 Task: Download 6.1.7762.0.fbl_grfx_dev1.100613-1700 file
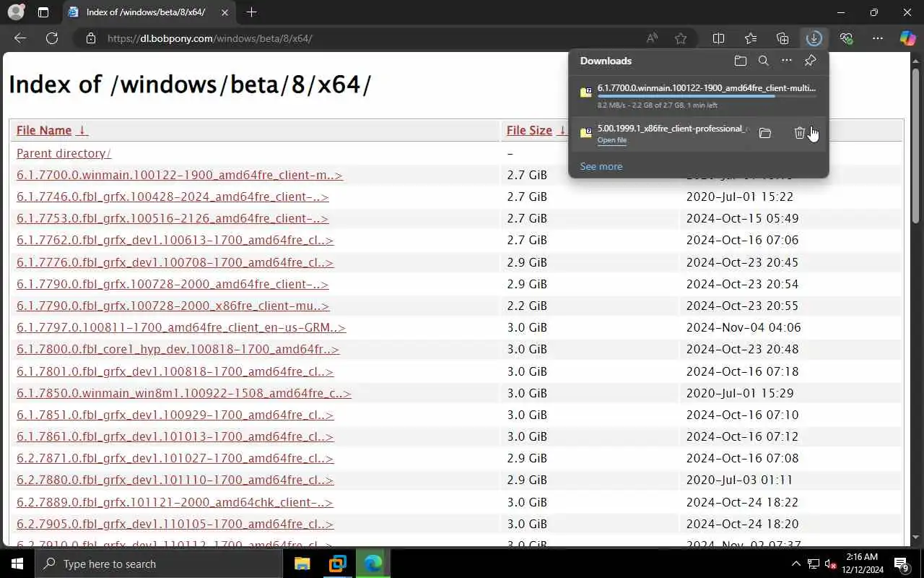coord(175,240)
